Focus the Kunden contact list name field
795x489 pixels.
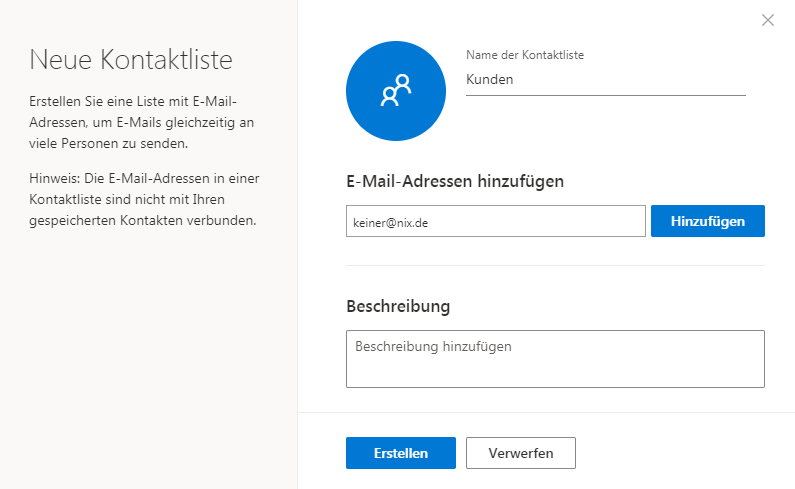coord(605,80)
